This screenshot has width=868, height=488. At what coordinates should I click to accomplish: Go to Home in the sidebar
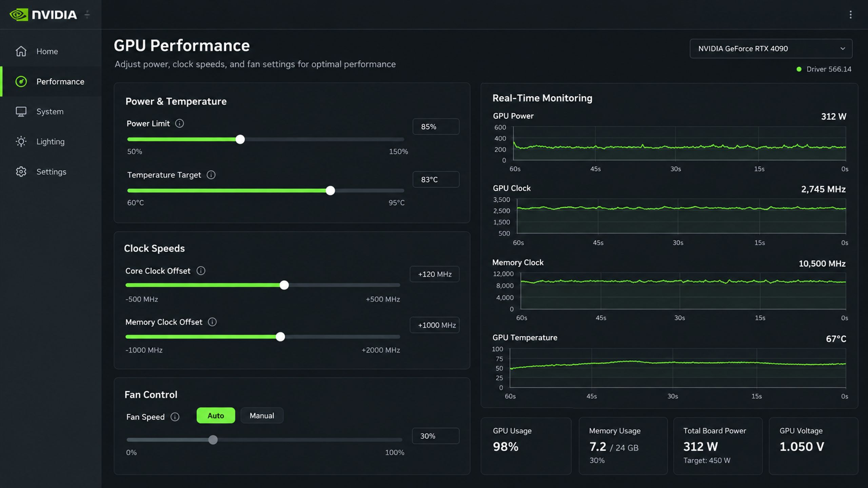tap(51, 51)
